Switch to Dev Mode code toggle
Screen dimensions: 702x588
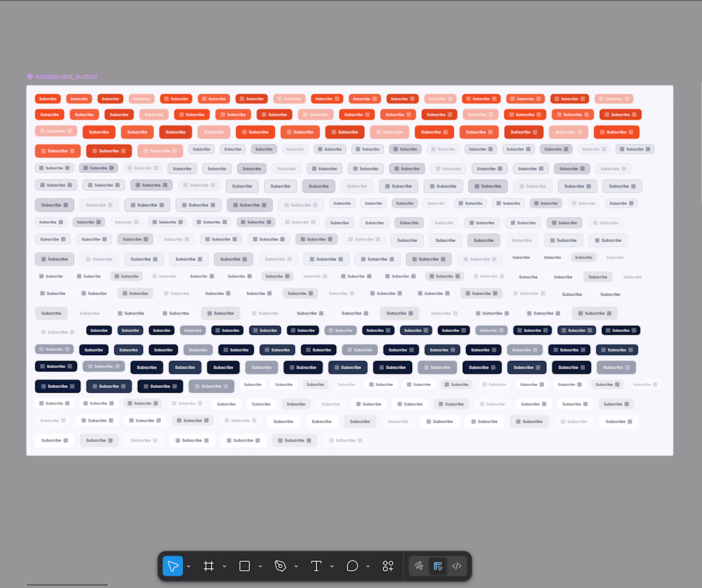tap(457, 566)
